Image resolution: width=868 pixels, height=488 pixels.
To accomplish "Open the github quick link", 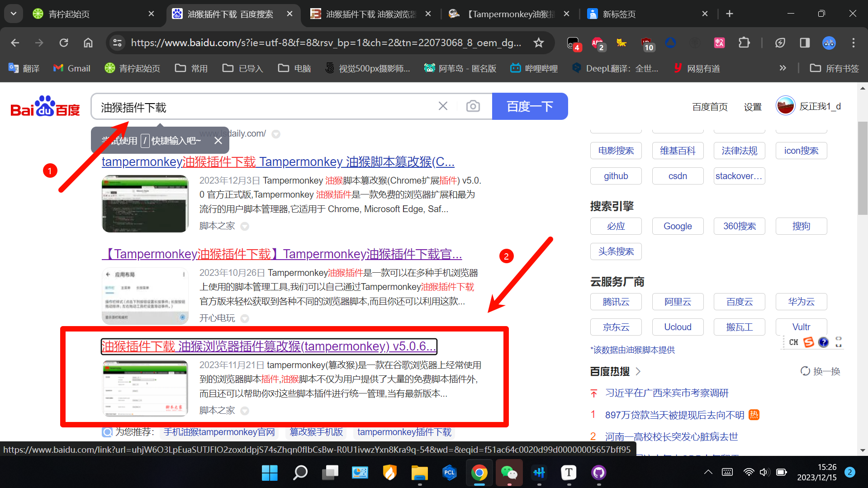I will coord(616,176).
